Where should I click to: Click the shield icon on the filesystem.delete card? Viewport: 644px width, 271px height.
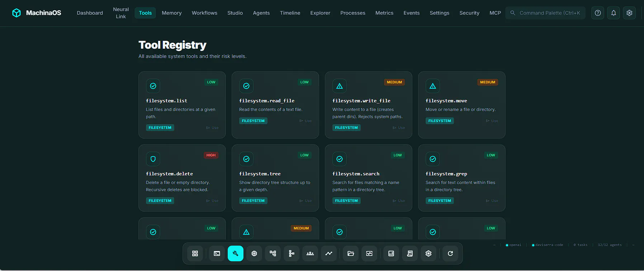[153, 159]
